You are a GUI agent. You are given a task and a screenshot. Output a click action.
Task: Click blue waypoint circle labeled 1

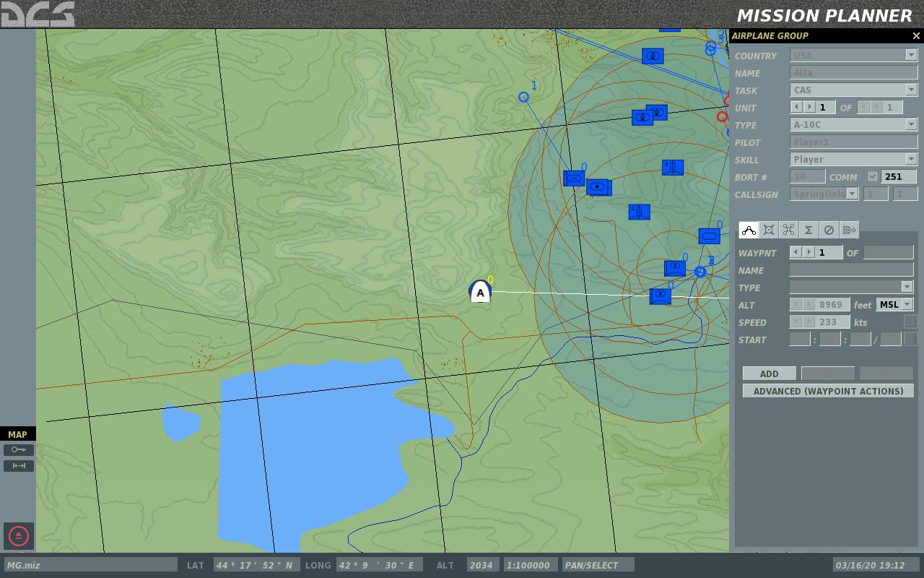[523, 97]
